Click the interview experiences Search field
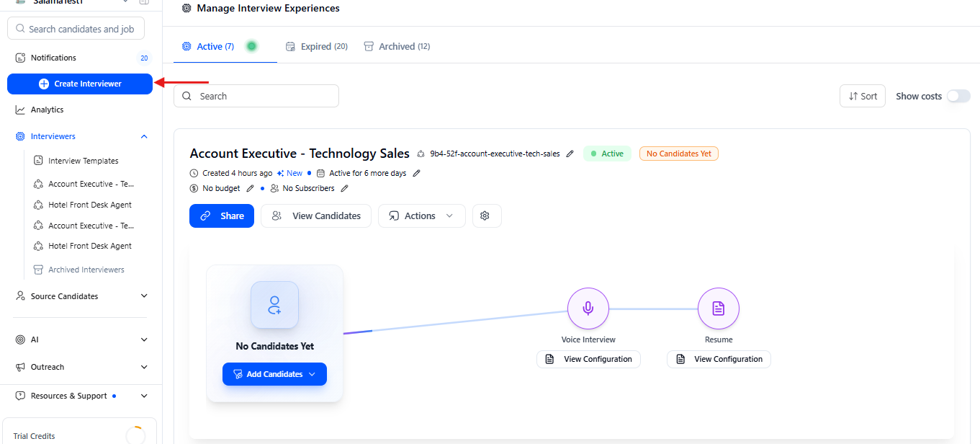The image size is (980, 444). pyautogui.click(x=256, y=96)
